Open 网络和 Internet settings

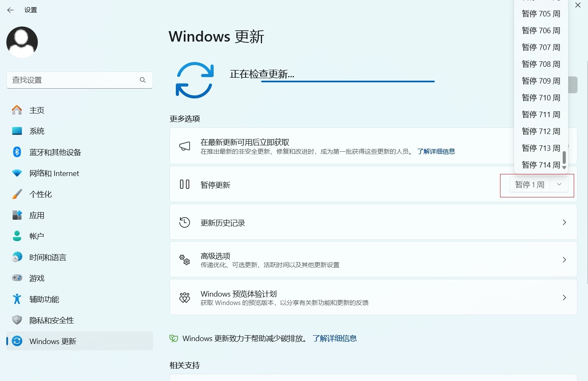[x=79, y=173]
